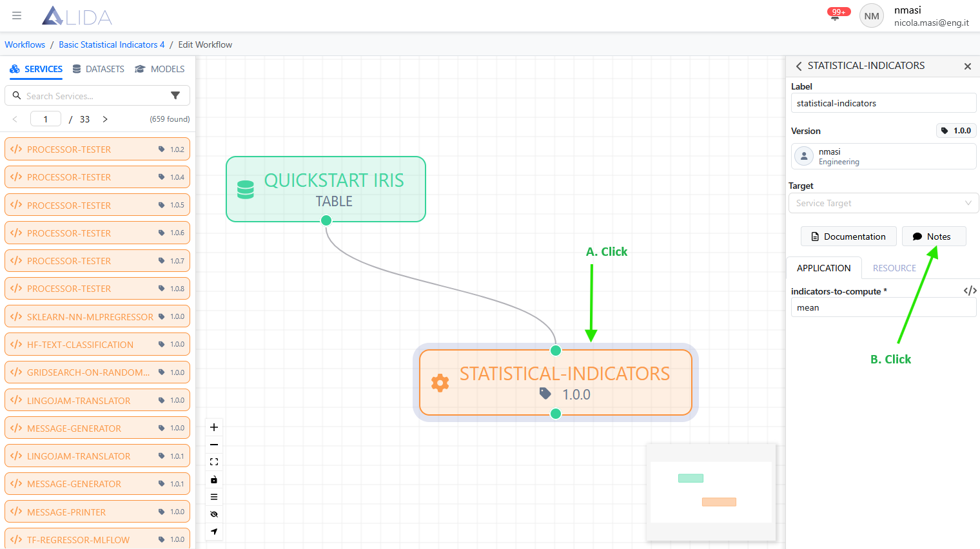Click the indicators-to-compute mean field
The image size is (980, 549).
tap(883, 307)
